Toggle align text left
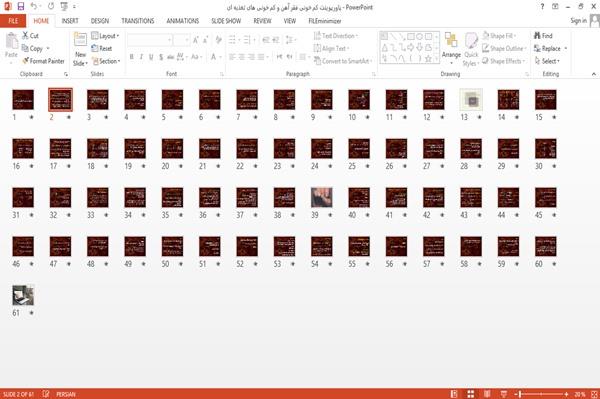The height and width of the screenshot is (399, 600). [232, 57]
